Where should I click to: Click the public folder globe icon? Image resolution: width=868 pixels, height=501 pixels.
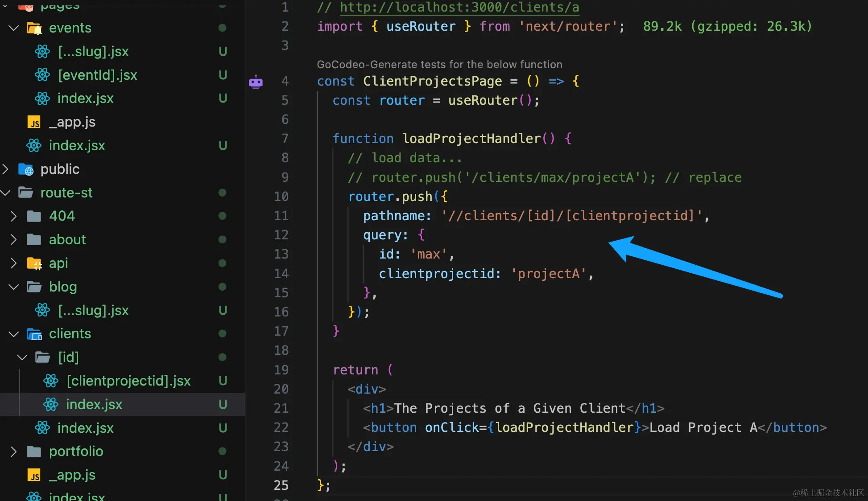pos(26,169)
